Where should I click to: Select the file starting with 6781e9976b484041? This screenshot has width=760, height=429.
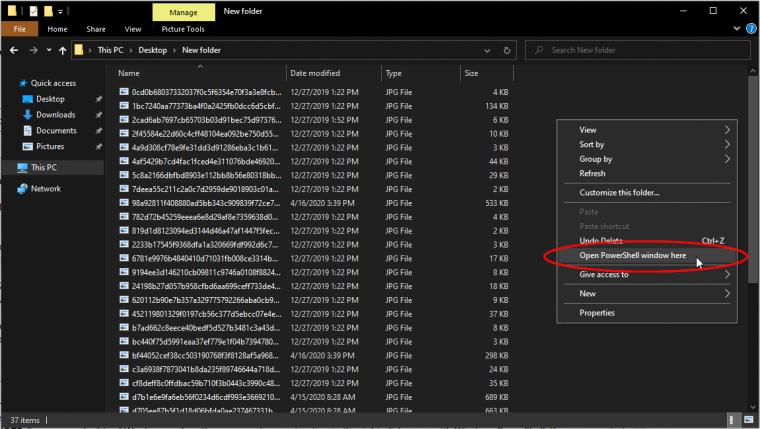(x=206, y=258)
